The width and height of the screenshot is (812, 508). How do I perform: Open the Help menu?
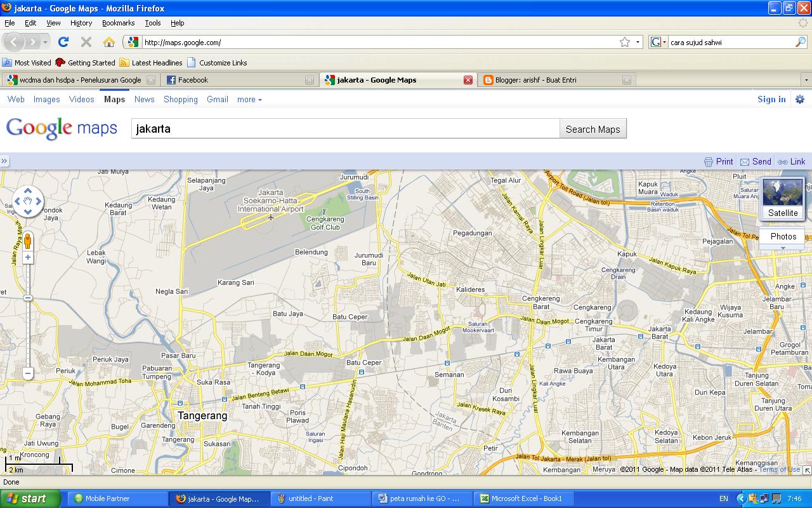[x=178, y=23]
